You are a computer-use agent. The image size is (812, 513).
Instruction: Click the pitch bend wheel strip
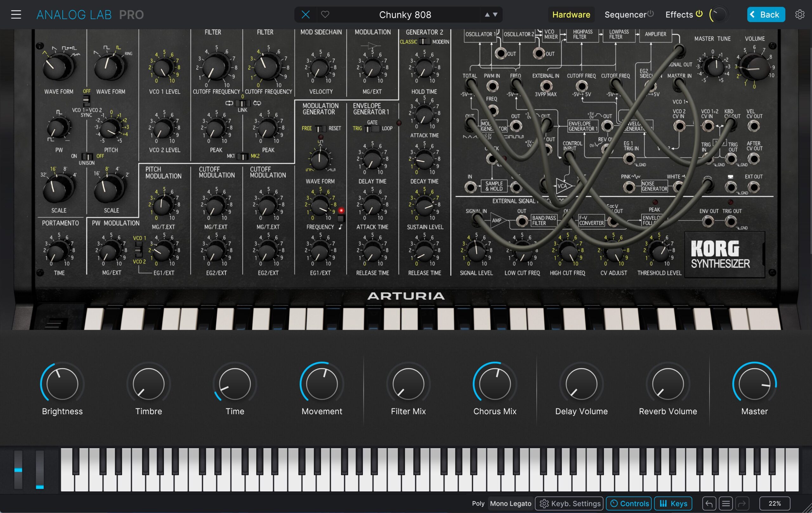18,470
